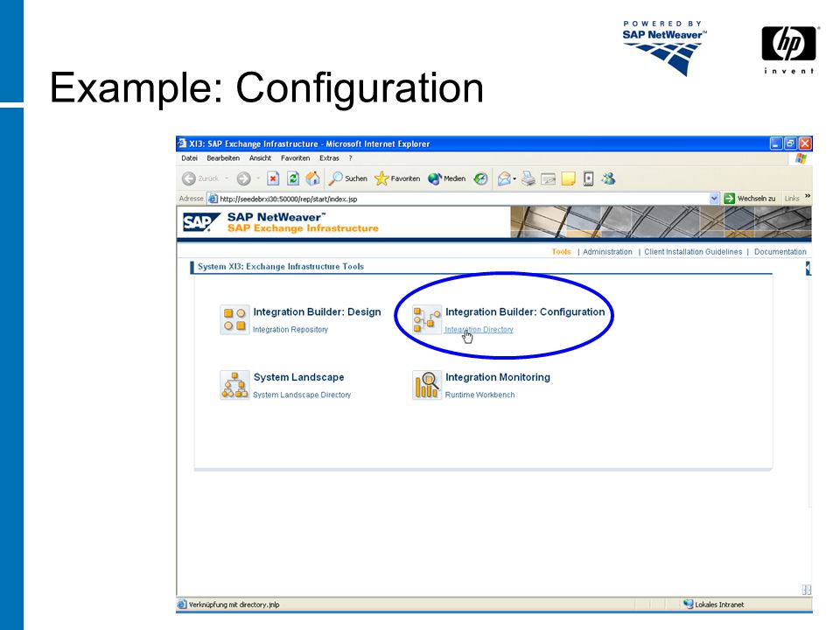Viewport: 840px width, 630px height.
Task: Click the SAP logo in banner
Action: (x=201, y=221)
